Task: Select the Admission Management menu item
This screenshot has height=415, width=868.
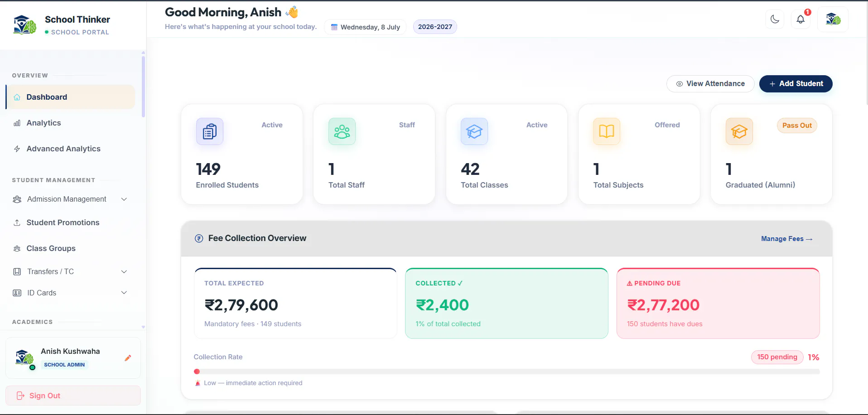Action: click(x=70, y=199)
